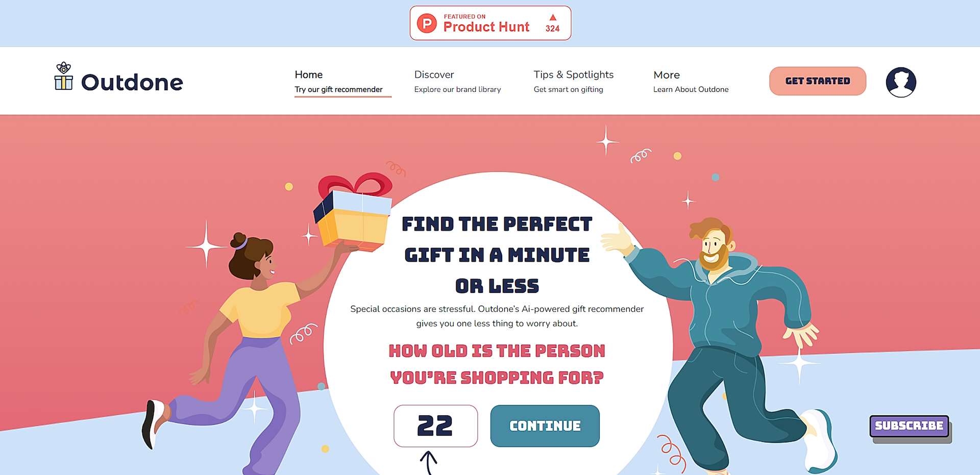Open the 'Learn About Outdone' link

[691, 89]
